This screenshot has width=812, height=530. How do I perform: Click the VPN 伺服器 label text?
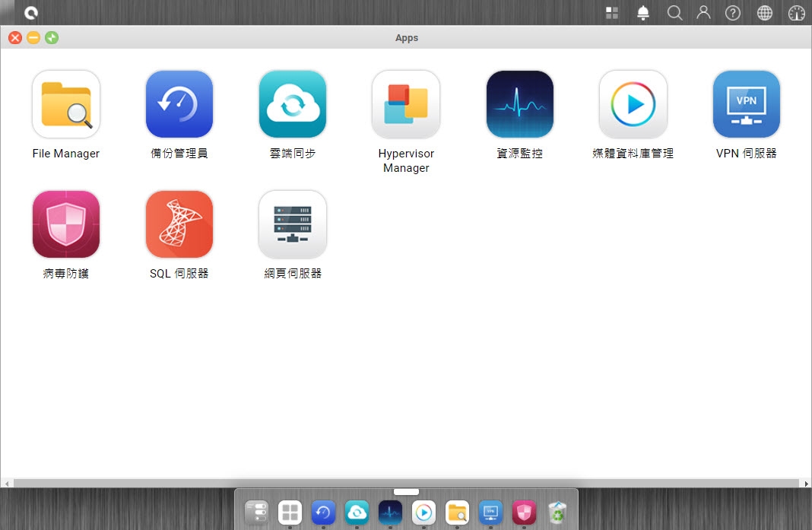point(746,154)
